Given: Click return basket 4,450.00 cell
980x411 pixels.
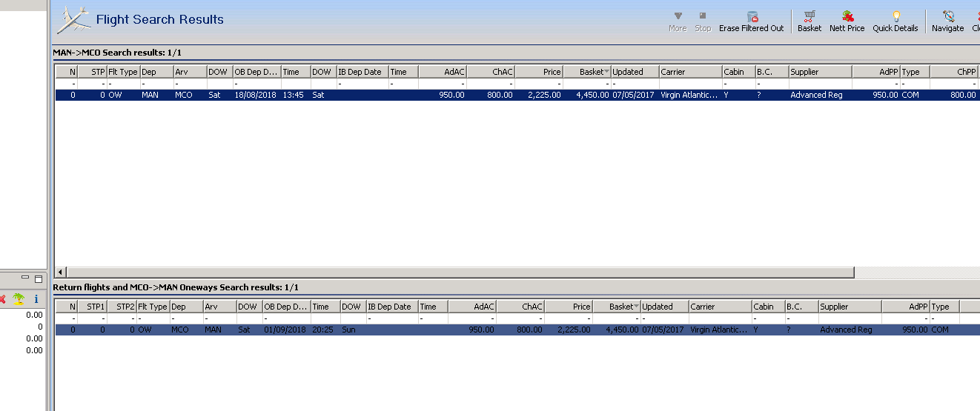Looking at the screenshot, I should click(616, 330).
